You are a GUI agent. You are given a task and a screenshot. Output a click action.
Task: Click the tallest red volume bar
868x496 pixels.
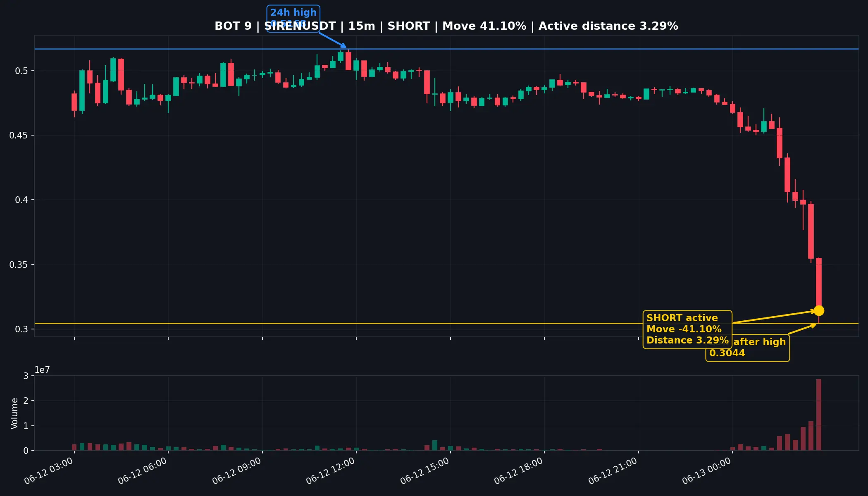click(819, 415)
